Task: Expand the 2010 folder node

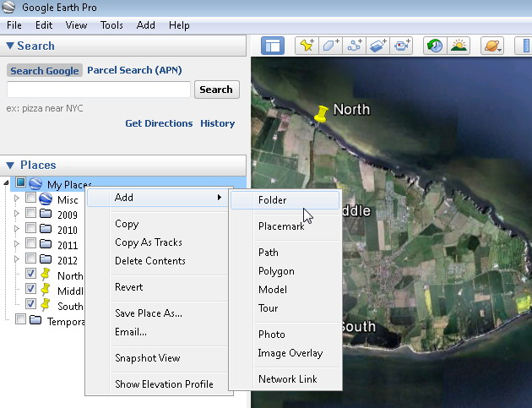Action: (16, 228)
